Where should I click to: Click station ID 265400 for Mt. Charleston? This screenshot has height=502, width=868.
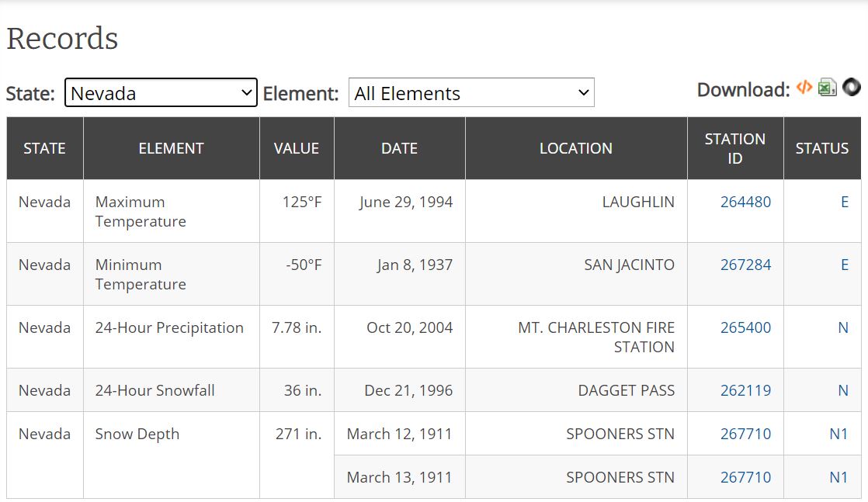[745, 327]
